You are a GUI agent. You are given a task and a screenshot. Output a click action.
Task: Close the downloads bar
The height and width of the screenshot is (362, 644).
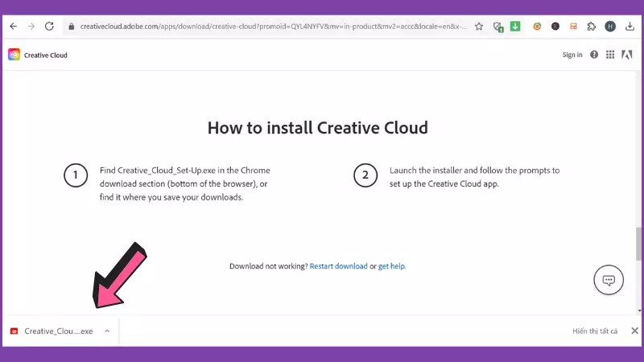coord(634,331)
